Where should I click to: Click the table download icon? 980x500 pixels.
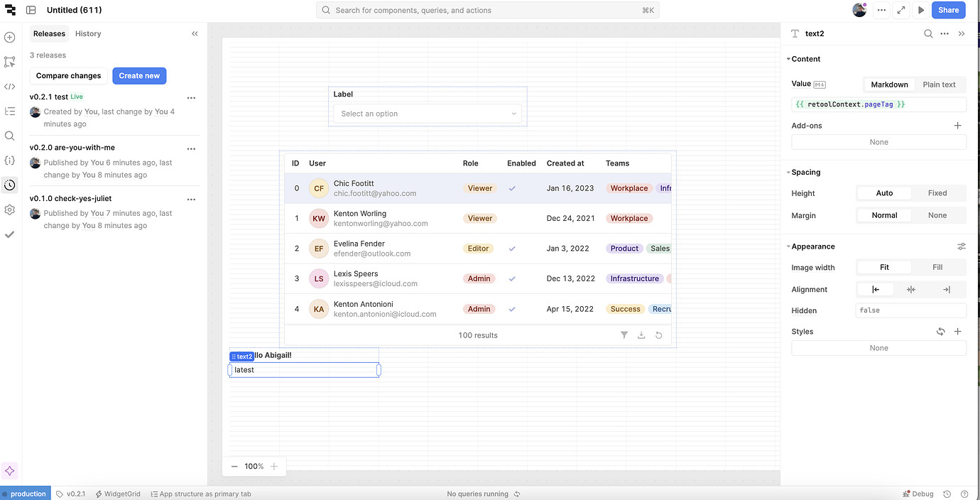(641, 335)
